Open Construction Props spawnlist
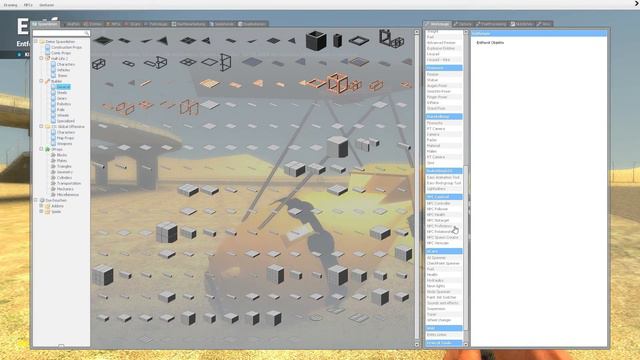The width and height of the screenshot is (640, 360). click(66, 47)
